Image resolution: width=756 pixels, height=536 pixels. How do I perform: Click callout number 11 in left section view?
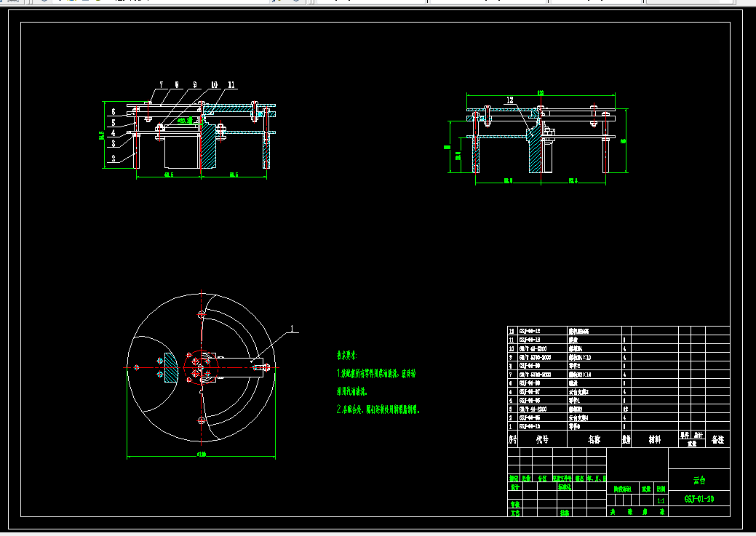point(231,84)
